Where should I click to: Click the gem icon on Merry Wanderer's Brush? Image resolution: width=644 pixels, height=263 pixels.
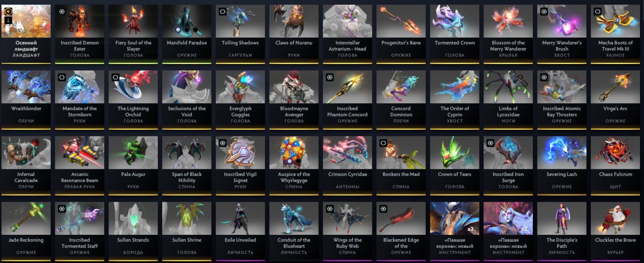tap(544, 11)
